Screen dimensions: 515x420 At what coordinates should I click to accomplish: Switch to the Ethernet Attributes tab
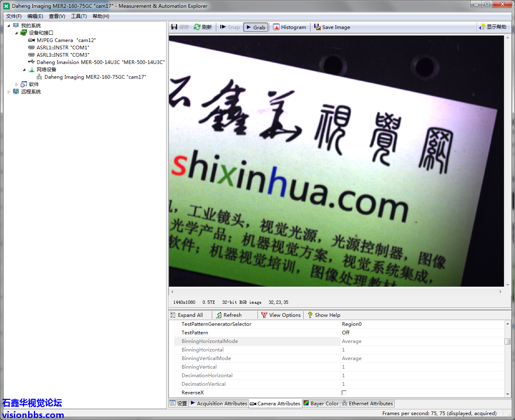tap(367, 403)
